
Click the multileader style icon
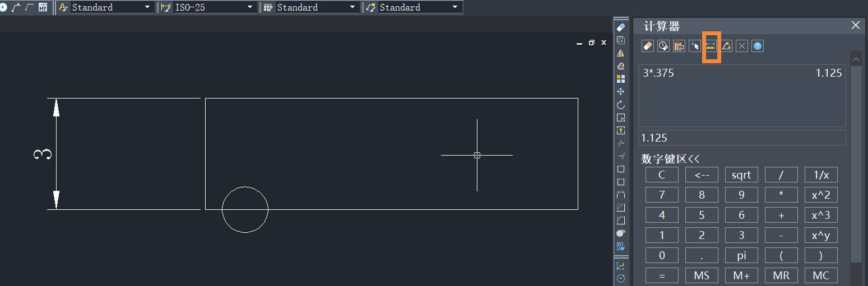(x=370, y=7)
